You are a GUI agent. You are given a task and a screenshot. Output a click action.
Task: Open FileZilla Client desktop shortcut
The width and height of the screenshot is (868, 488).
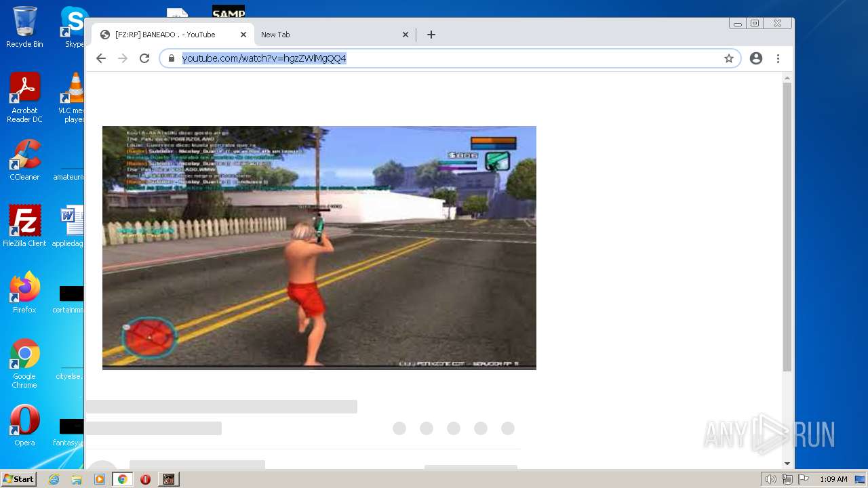[24, 226]
